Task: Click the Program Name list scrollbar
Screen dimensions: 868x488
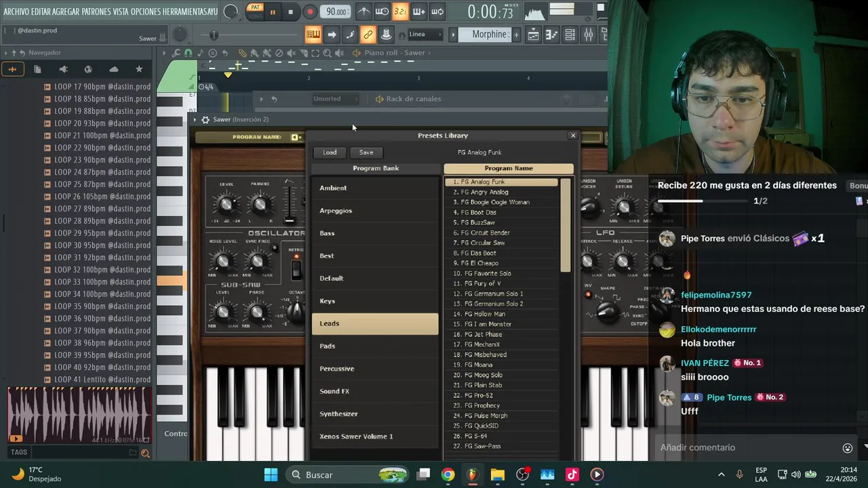Action: [566, 225]
